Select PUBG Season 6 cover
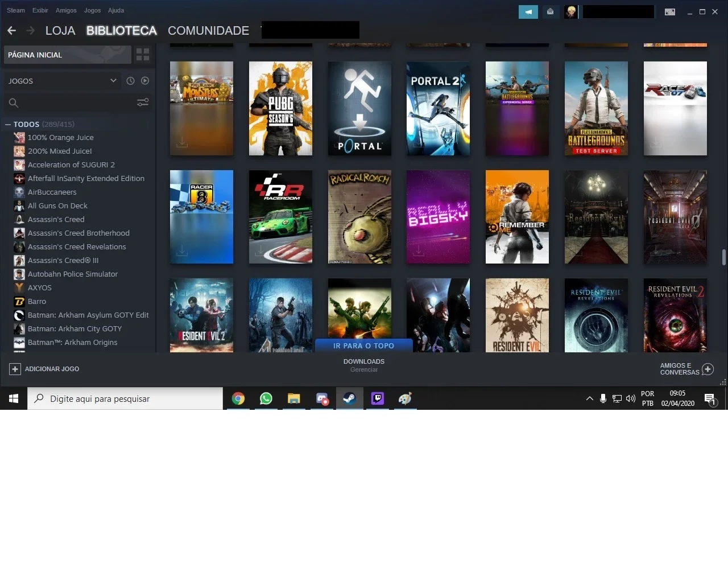 coord(280,108)
